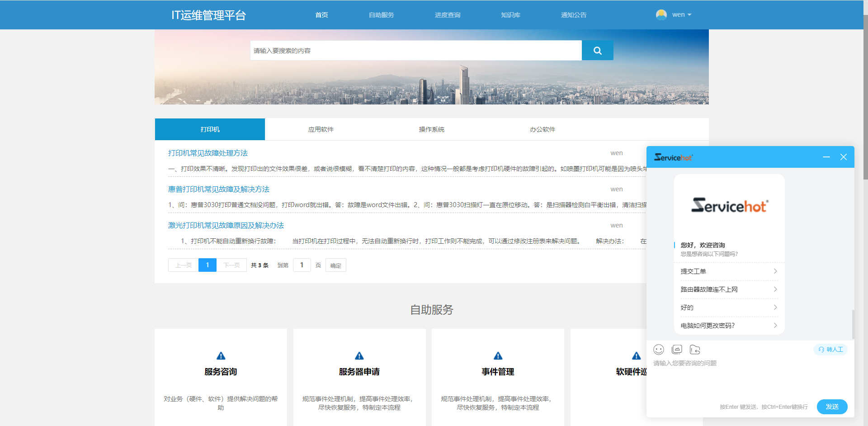Switch to the 应用软件 tab
Screen dimensions: 868x426
pyautogui.click(x=321, y=129)
